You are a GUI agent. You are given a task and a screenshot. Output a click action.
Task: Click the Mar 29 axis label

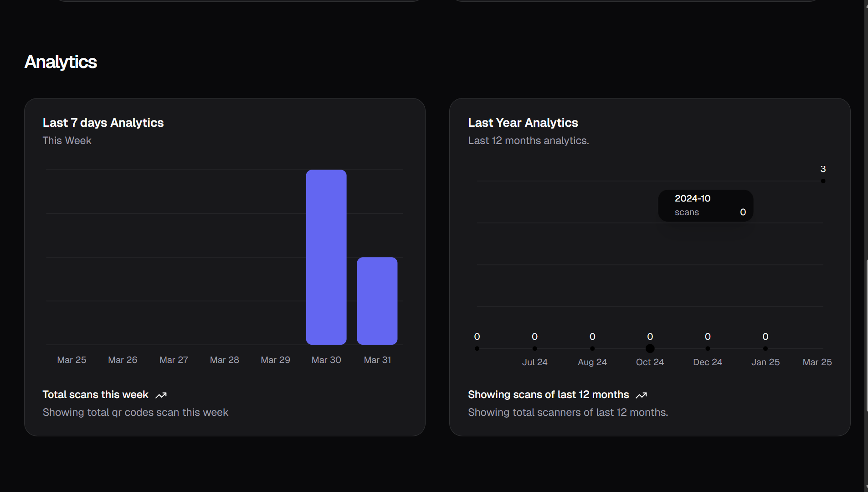(275, 360)
